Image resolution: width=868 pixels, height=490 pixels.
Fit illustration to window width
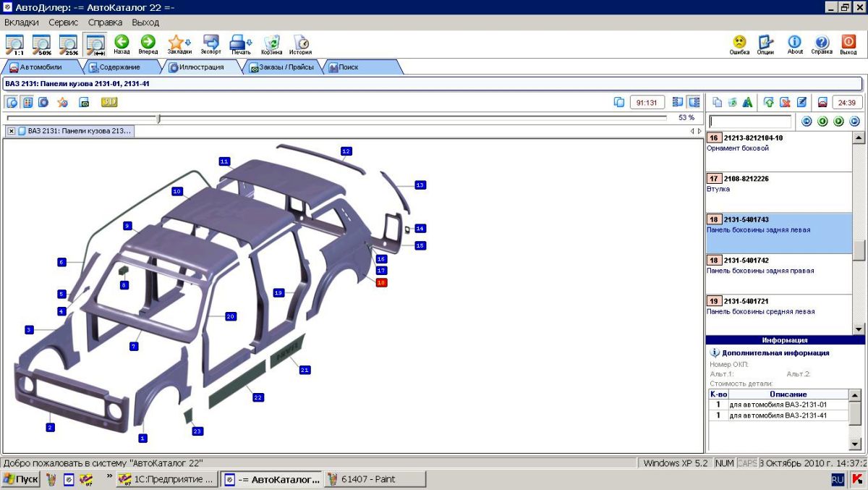[x=95, y=44]
